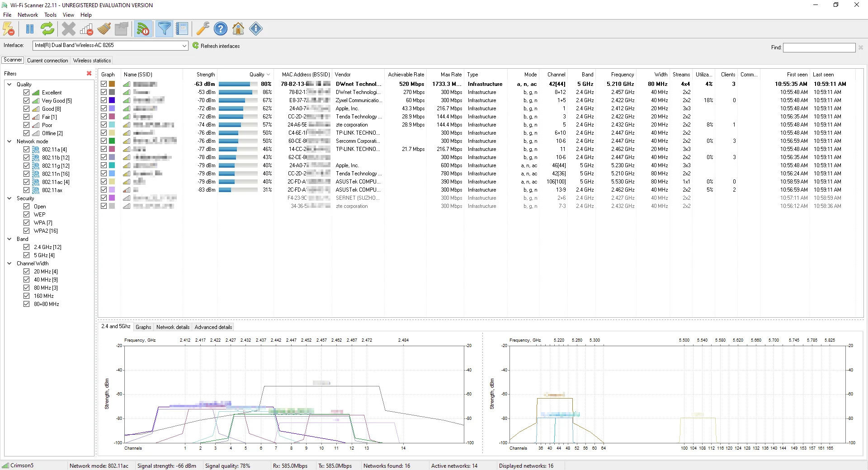Uncheck the 802.11n network mode filter
This screenshot has width=868, height=470.
point(27,174)
